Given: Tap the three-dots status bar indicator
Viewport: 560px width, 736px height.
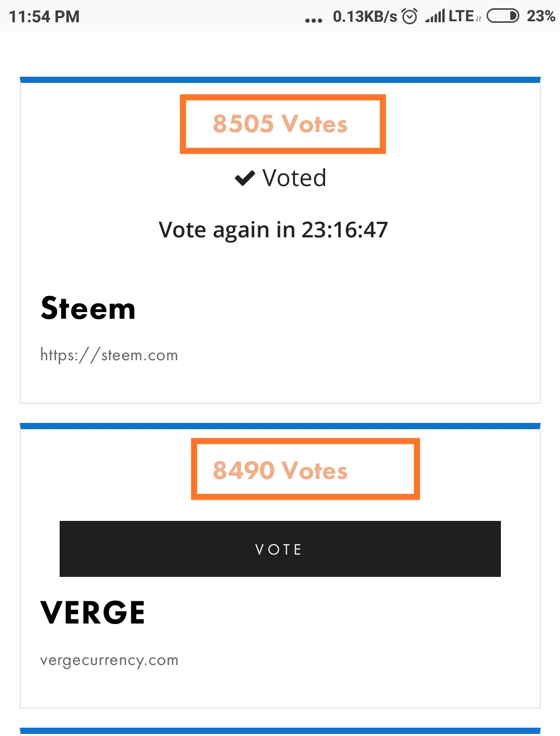Looking at the screenshot, I should (x=314, y=20).
